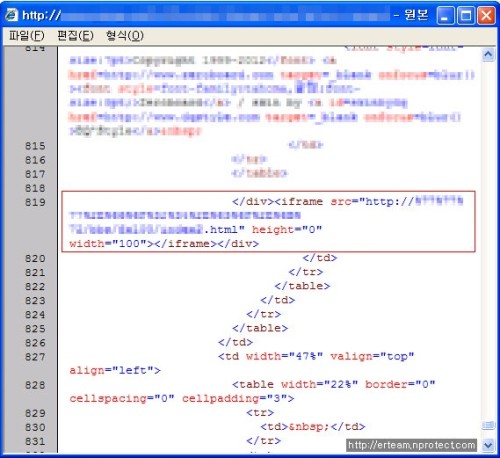The width and height of the screenshot is (500, 458).
Task: Click the </table> tag on line 822
Action: click(x=302, y=286)
